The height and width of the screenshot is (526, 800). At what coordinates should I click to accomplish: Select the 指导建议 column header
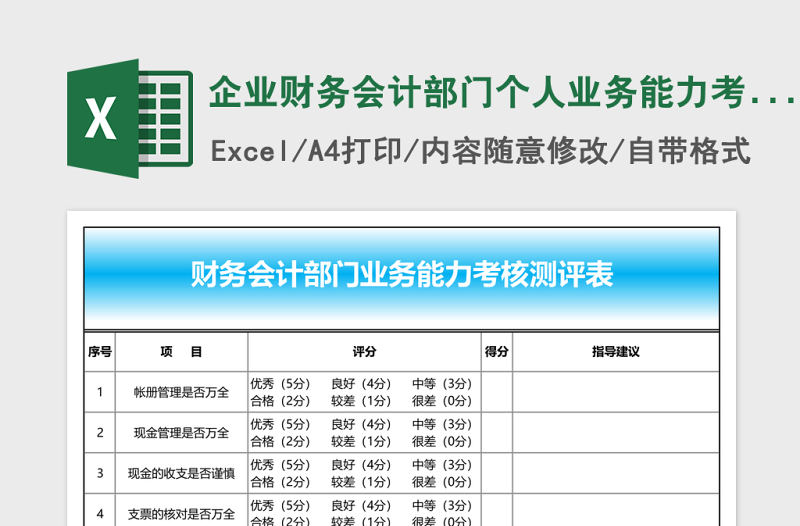[616, 352]
